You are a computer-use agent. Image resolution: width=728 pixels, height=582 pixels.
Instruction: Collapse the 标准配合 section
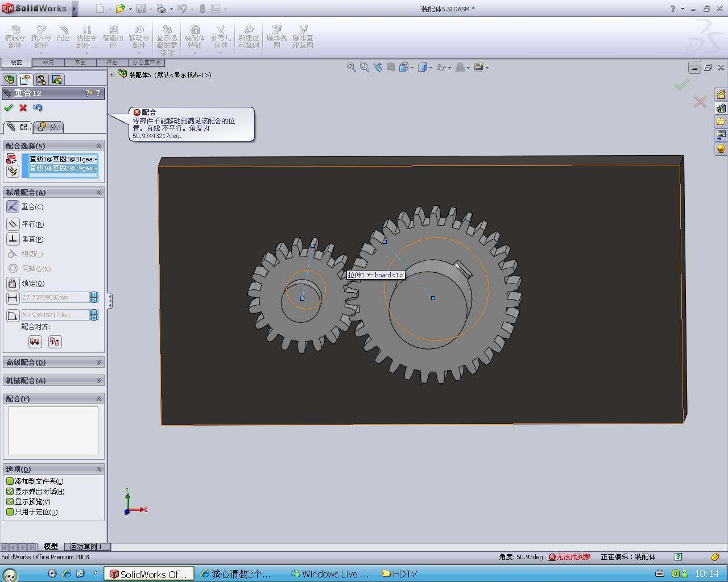[x=98, y=193]
